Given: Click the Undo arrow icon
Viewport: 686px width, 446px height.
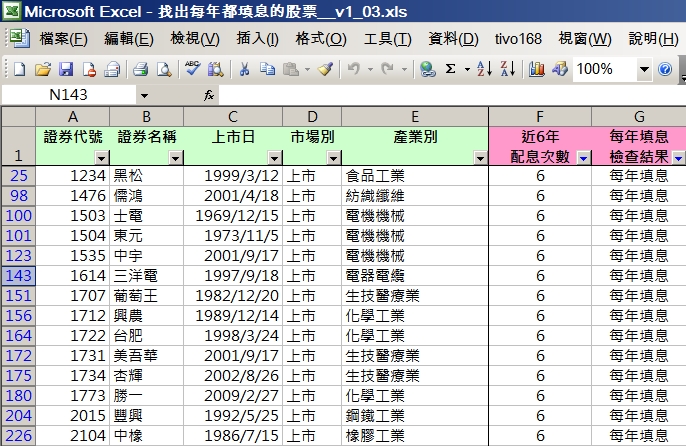Looking at the screenshot, I should (x=354, y=69).
